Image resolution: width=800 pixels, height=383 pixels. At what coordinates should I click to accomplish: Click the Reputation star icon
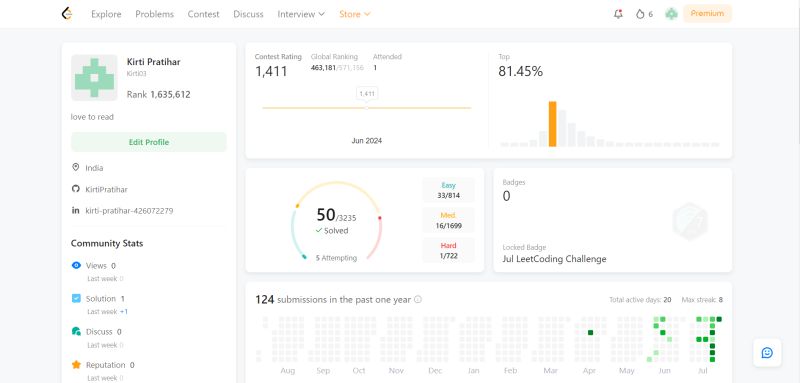click(x=76, y=365)
